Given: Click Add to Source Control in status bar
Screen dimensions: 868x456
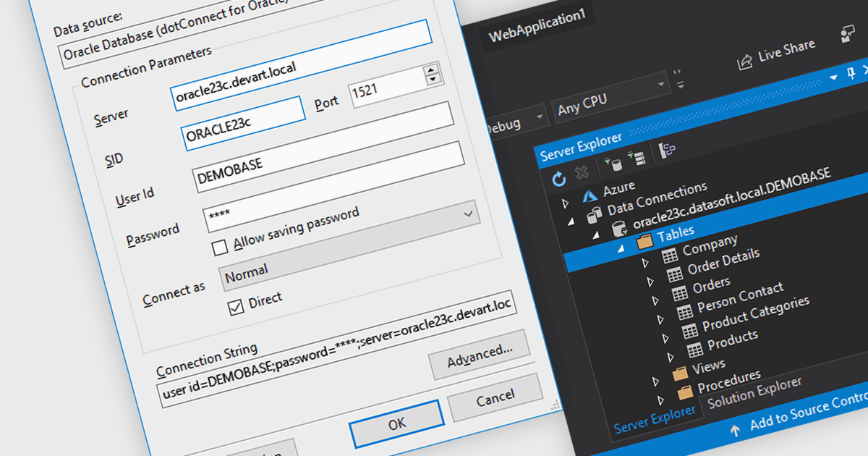Looking at the screenshot, I should click(809, 413).
